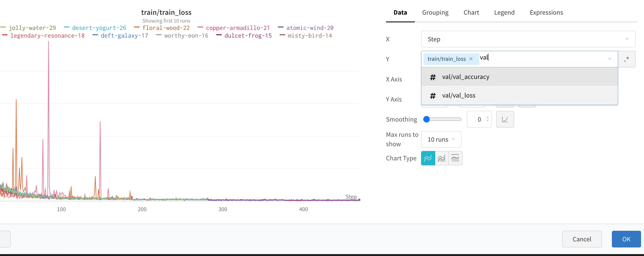Click the regex toggle beside Y field
Image resolution: width=644 pixels, height=256 pixels.
coord(626,59)
